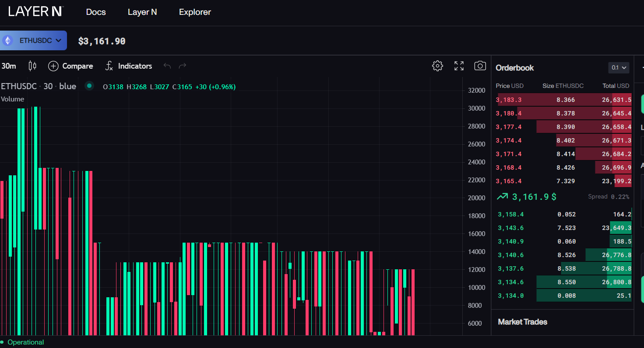Select the bid price 3,140.6 row
The image size is (644, 348).
point(563,255)
